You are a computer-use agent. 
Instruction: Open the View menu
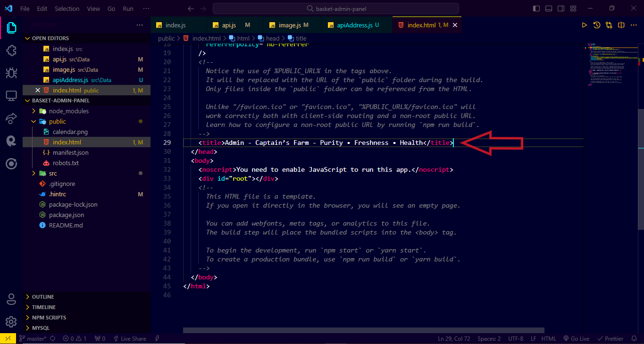pos(93,8)
